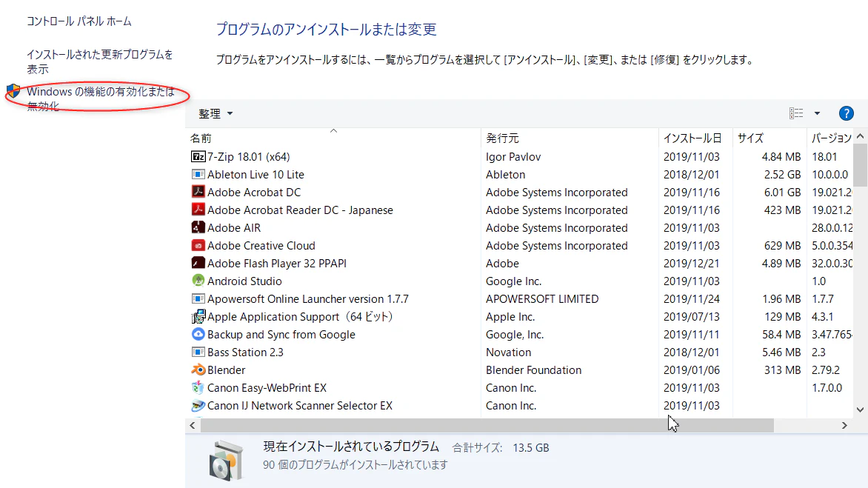Screen dimensions: 868x488
Task: Click the Ableton Live 10 Lite icon
Action: pyautogui.click(x=198, y=174)
